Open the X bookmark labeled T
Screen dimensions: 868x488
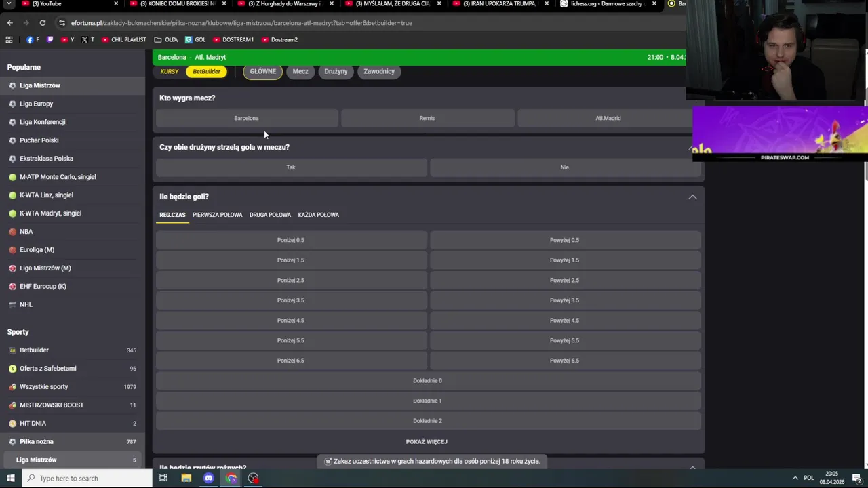(88, 39)
